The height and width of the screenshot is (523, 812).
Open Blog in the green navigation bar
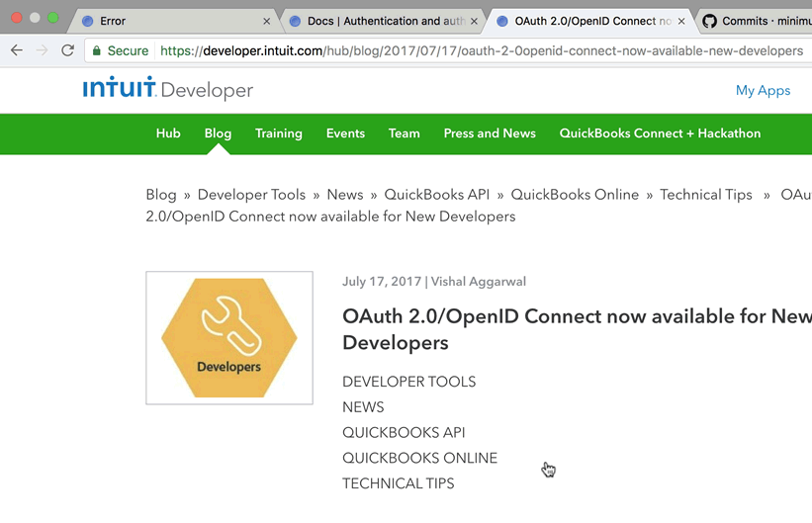click(x=218, y=133)
